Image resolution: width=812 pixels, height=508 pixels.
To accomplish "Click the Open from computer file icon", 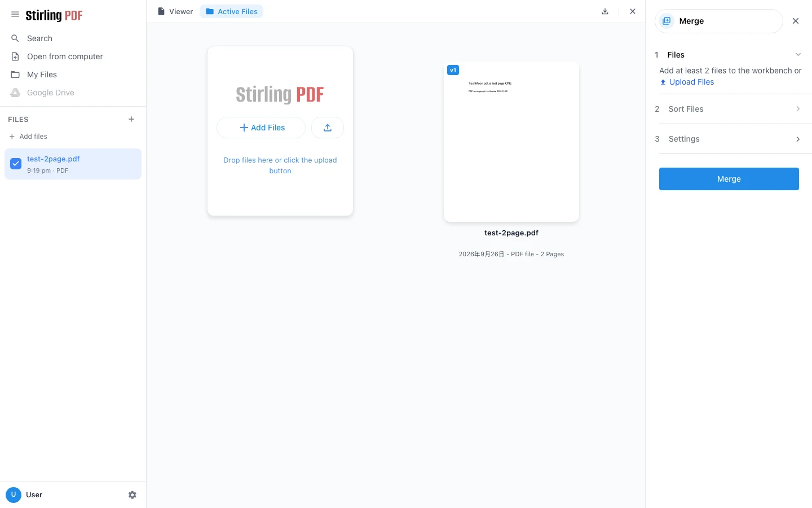I will click(15, 56).
